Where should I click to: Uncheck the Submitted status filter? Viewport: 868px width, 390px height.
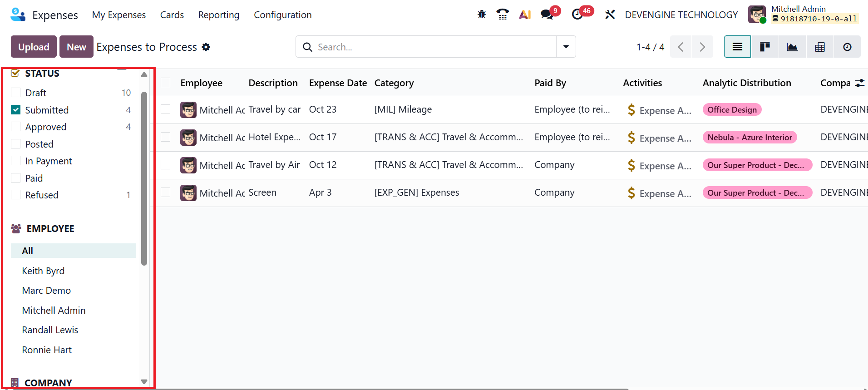[x=16, y=110]
